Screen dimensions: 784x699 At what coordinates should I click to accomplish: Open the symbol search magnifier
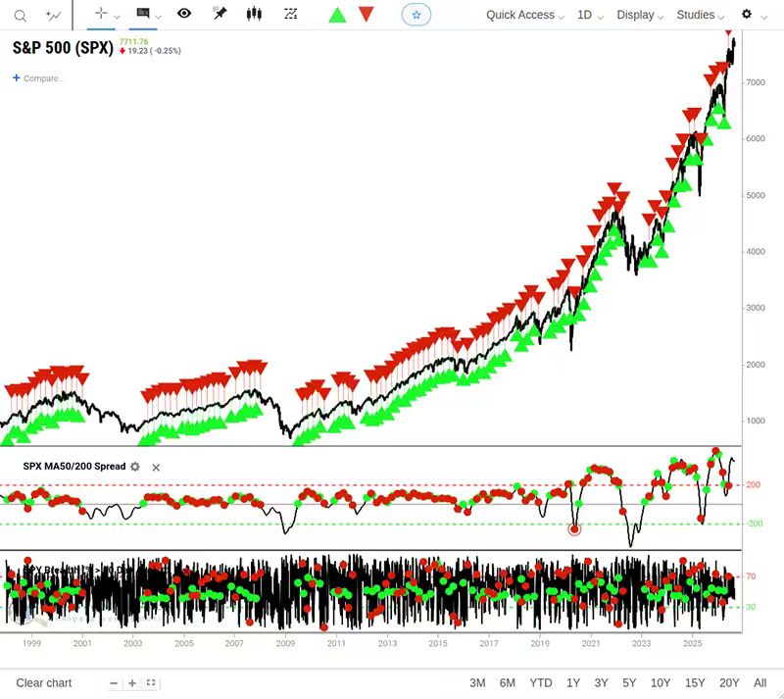20,16
